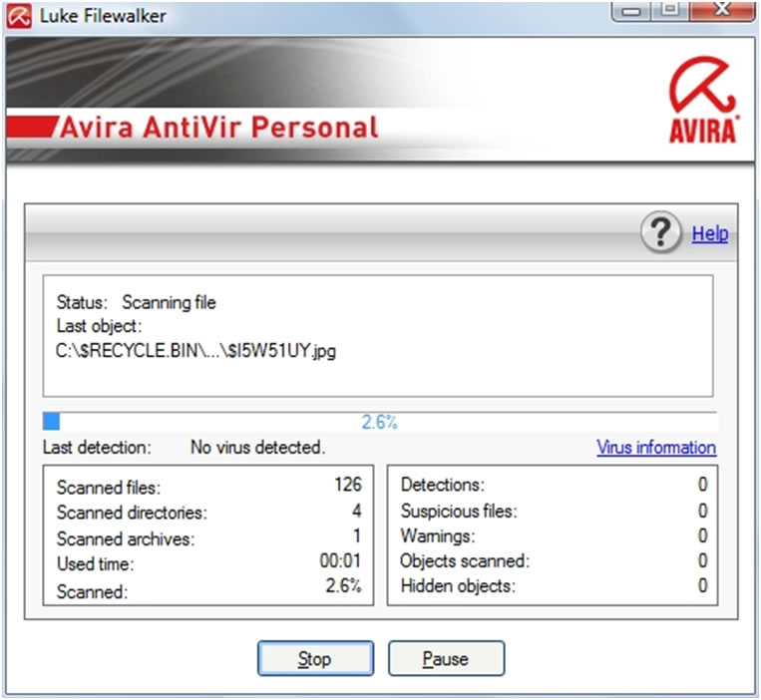Click the 'Scanning file' status text
Screen dimensions: 761x700
point(169,302)
